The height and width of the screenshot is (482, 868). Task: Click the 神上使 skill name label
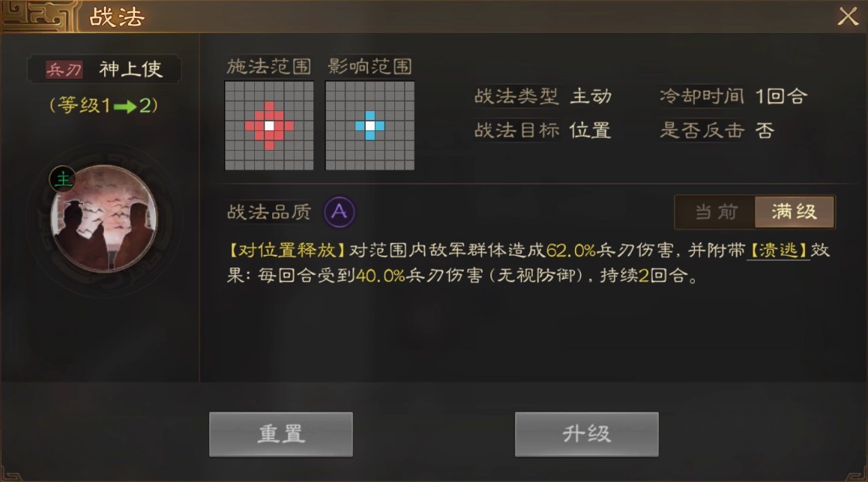tap(130, 69)
